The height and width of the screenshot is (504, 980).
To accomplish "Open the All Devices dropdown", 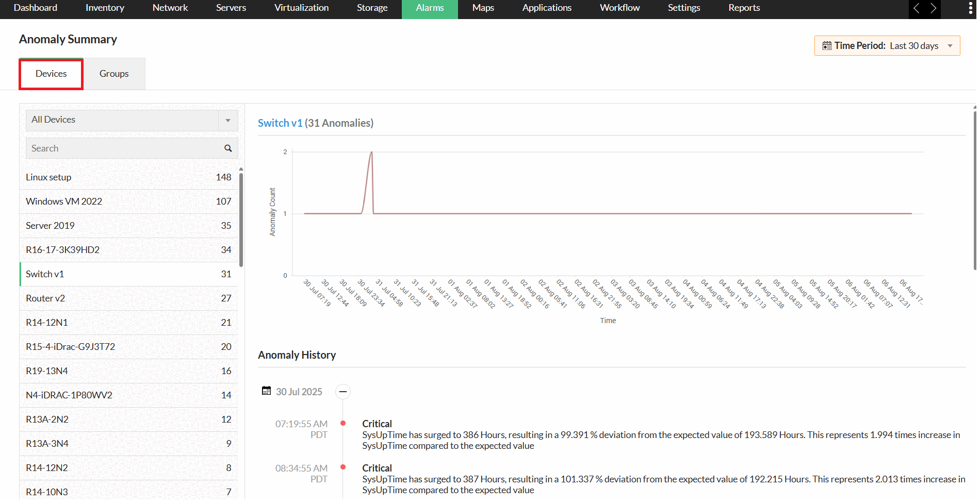I will (227, 120).
